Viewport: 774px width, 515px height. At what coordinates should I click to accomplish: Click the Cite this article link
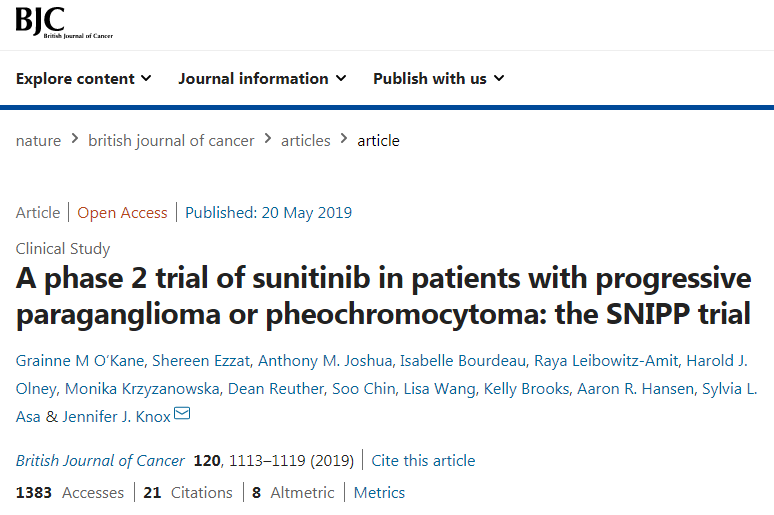click(x=423, y=461)
